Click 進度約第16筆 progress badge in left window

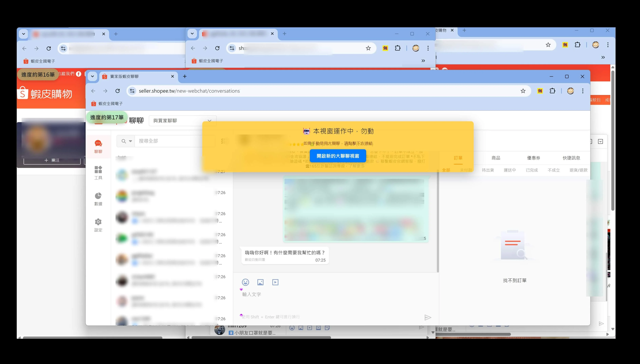(38, 75)
